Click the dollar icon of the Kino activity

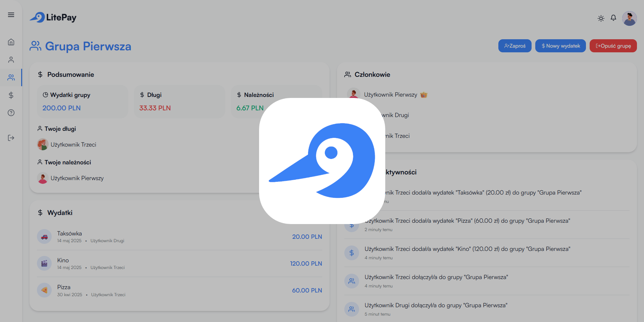click(x=352, y=253)
